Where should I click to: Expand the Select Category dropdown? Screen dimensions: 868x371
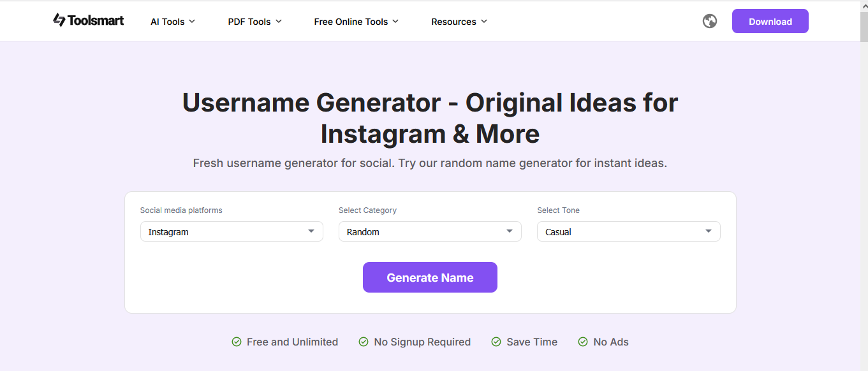(x=430, y=231)
